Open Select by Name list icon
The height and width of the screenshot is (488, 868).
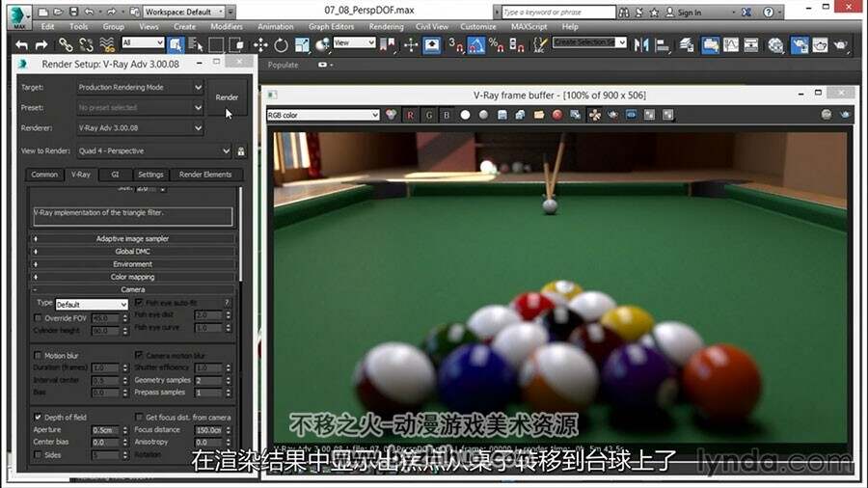pyautogui.click(x=196, y=44)
